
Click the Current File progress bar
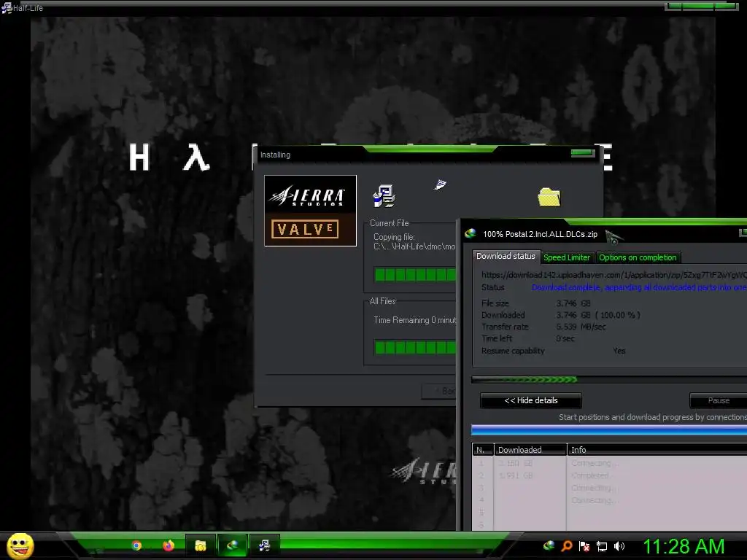tap(415, 274)
